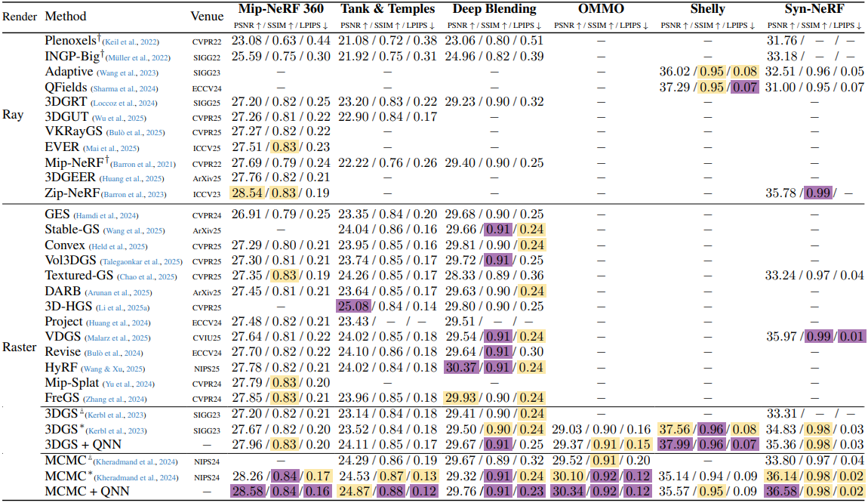The width and height of the screenshot is (868, 503).
Task: Open the Talegaonkar et al., 2025 citation
Action: coord(143,261)
